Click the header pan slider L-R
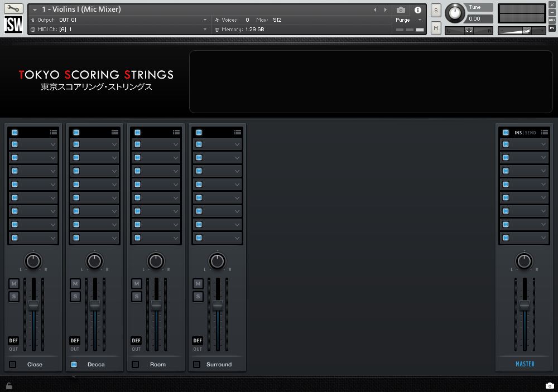The width and height of the screenshot is (558, 392). pyautogui.click(x=469, y=31)
